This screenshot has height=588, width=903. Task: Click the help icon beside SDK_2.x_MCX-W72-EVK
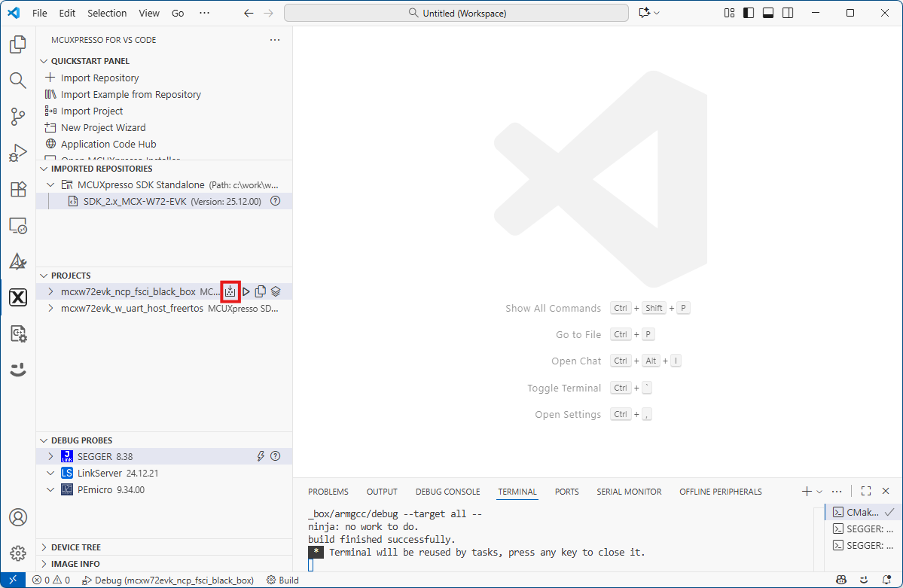coord(275,201)
